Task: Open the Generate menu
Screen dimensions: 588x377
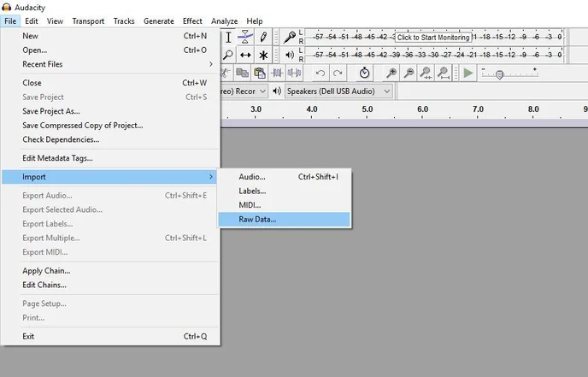Action: [x=159, y=21]
